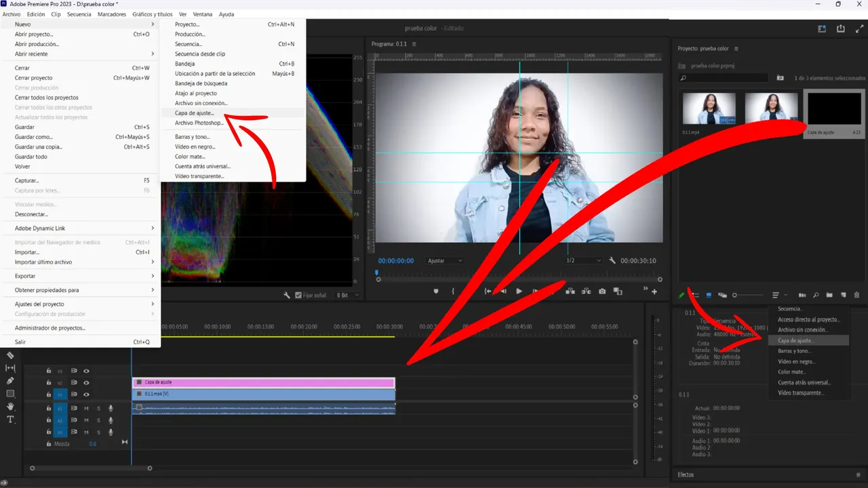Viewport: 868px width, 488px height.
Task: Click the search bin icon beside search field
Action: [x=780, y=78]
